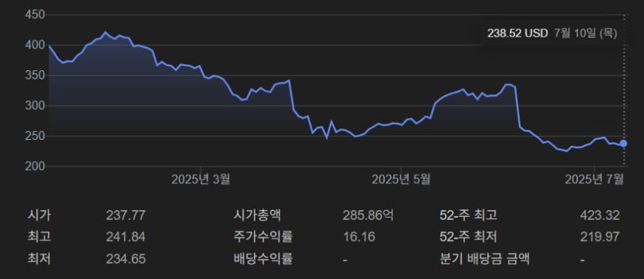Select the 분기 배당금 금액 label

point(484,259)
